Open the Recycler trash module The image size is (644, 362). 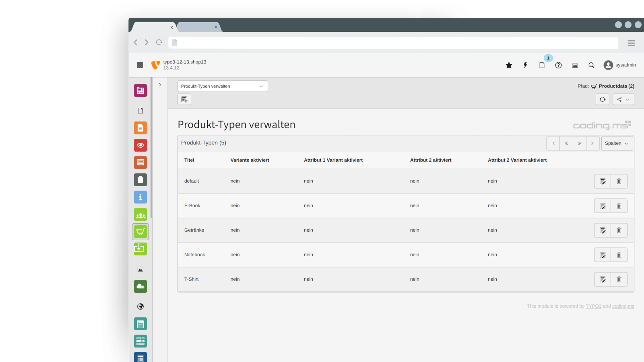(140, 180)
